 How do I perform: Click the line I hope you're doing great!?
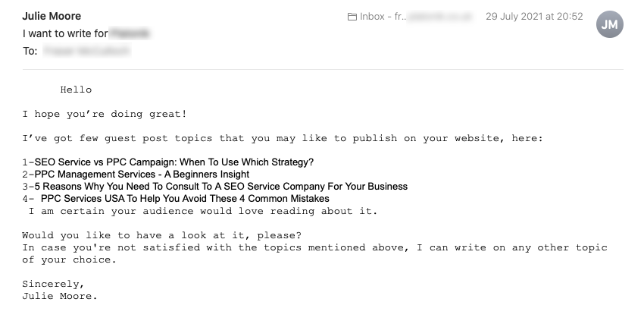click(x=105, y=114)
